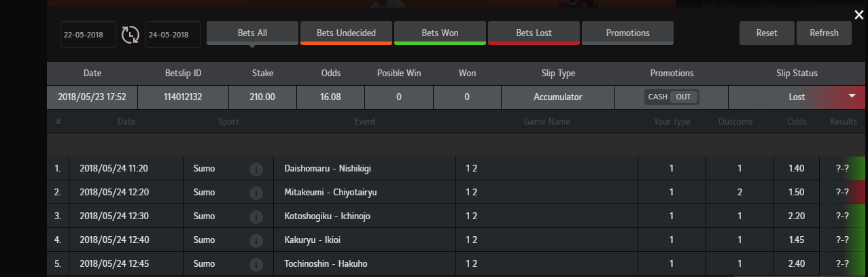Open the start date 22-05-2018 picker

tap(88, 35)
